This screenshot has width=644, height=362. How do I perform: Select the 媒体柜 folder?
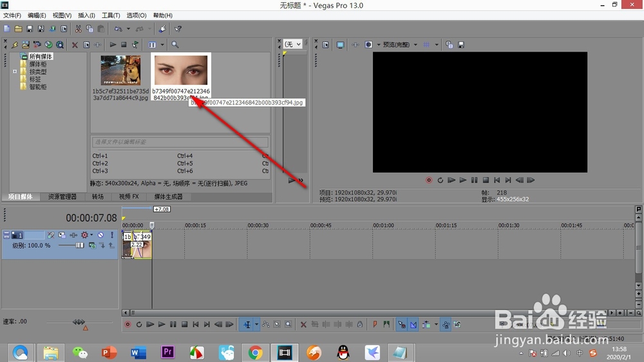point(37,64)
